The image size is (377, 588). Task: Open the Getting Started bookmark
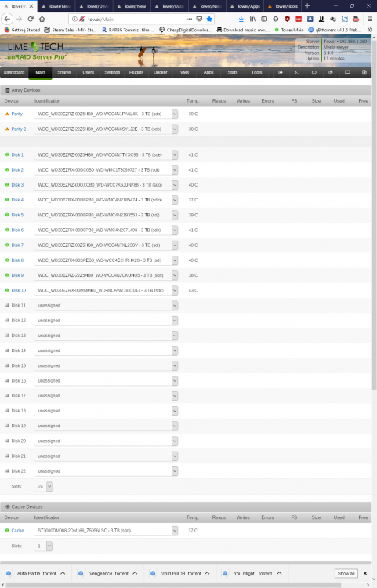pyautogui.click(x=22, y=30)
